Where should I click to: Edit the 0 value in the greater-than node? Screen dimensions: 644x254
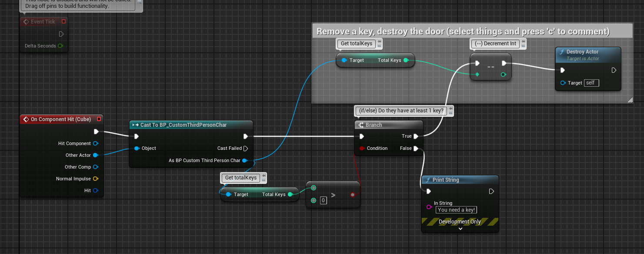(323, 200)
